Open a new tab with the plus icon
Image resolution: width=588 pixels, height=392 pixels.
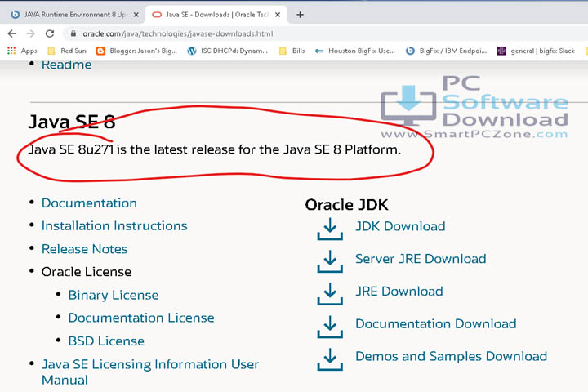click(x=300, y=15)
